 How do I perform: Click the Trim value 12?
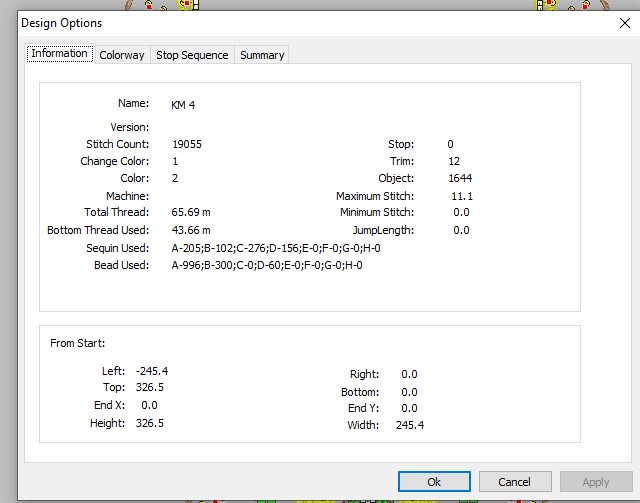click(x=454, y=161)
